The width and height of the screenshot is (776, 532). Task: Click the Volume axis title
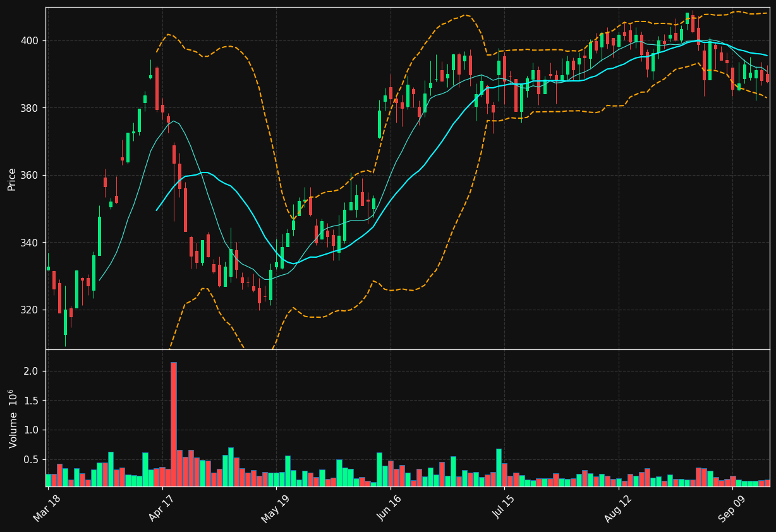click(12, 419)
